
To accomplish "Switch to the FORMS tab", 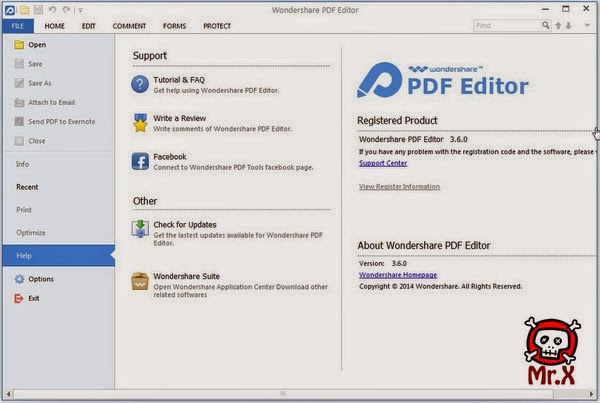I will [x=174, y=26].
